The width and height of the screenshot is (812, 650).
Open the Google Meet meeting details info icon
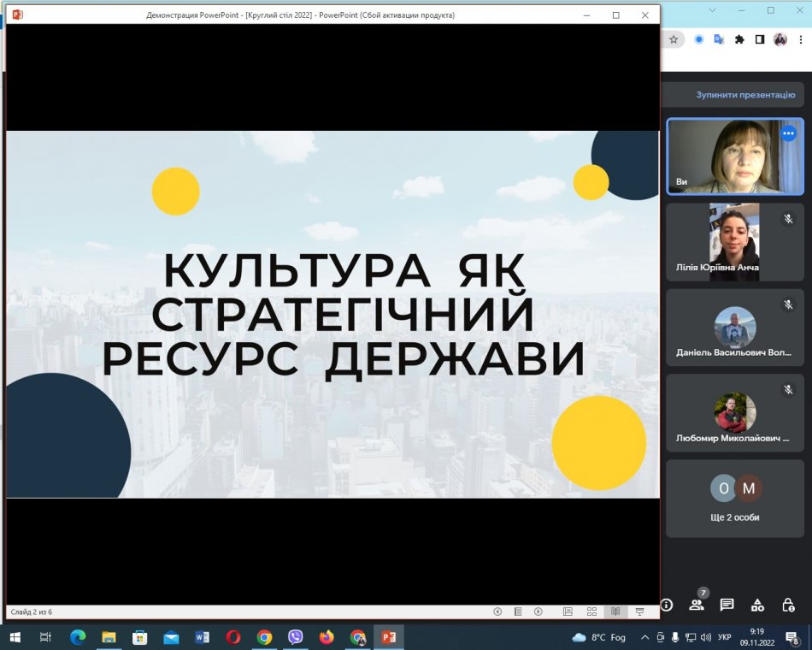point(667,605)
